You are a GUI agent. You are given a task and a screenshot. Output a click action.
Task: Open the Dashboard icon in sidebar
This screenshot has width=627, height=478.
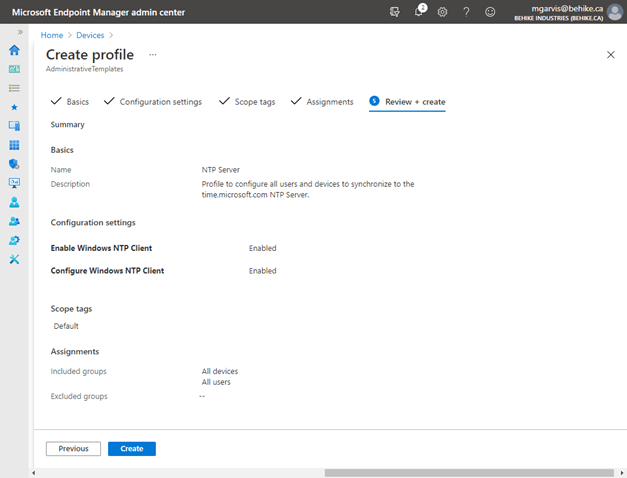(14, 69)
